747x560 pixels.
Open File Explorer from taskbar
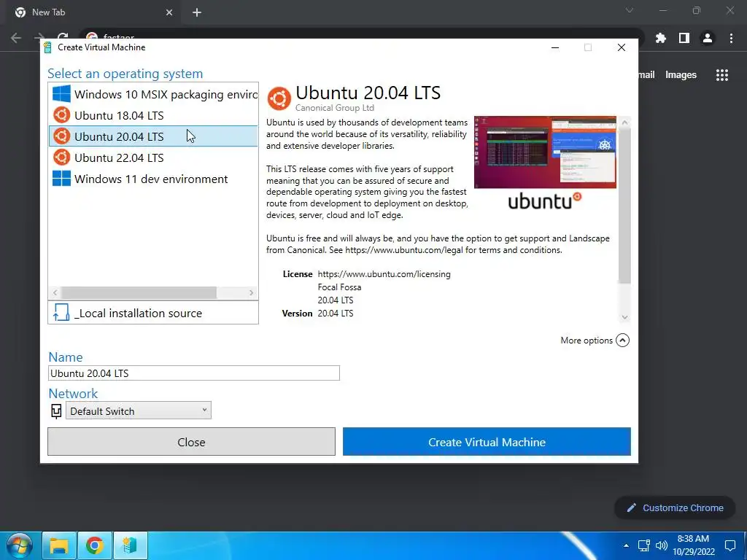coord(58,545)
